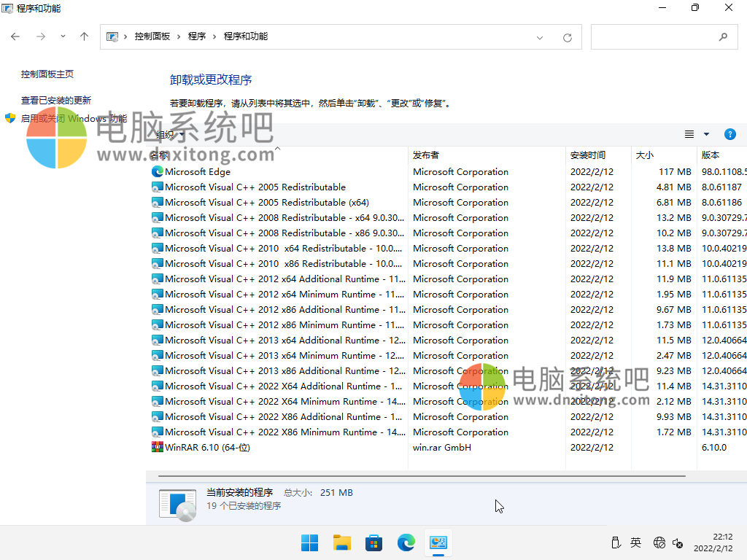The width and height of the screenshot is (747, 560).
Task: Open Microsoft Edge from the taskbar
Action: [406, 542]
